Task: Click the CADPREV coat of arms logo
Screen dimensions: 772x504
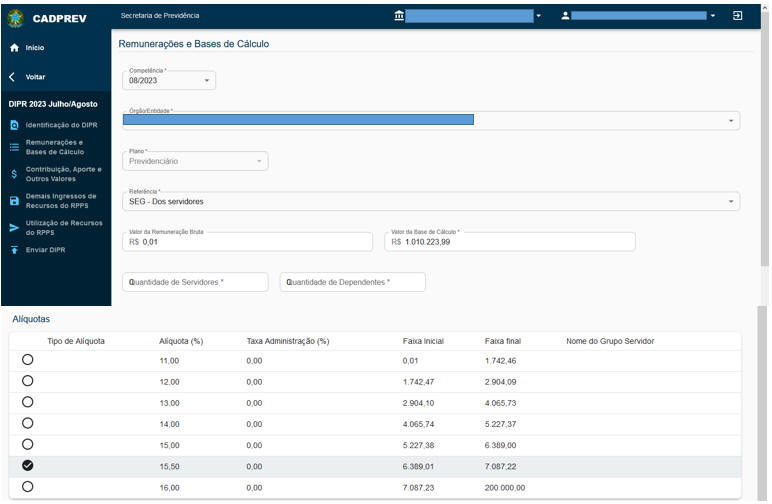Action: (x=15, y=18)
